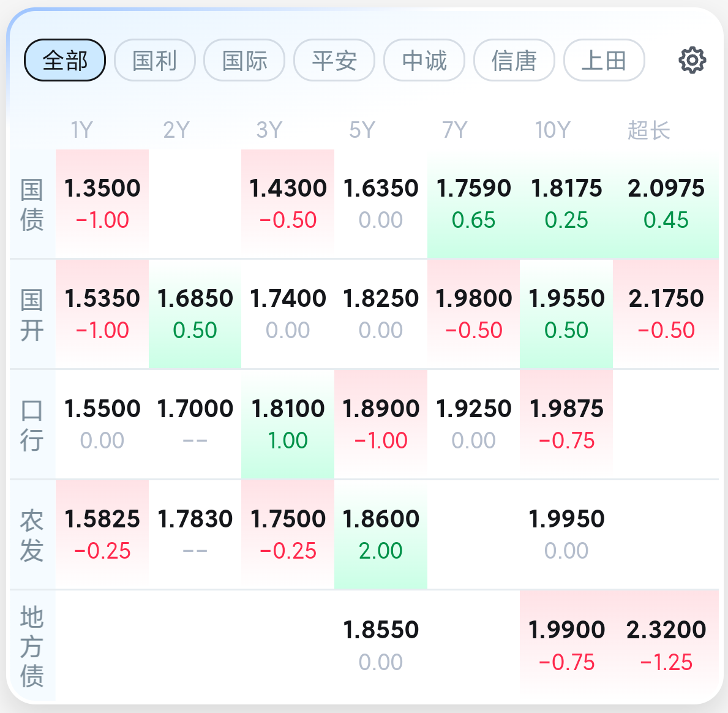The width and height of the screenshot is (728, 713).
Task: Click the 10Y column header
Action: (552, 130)
